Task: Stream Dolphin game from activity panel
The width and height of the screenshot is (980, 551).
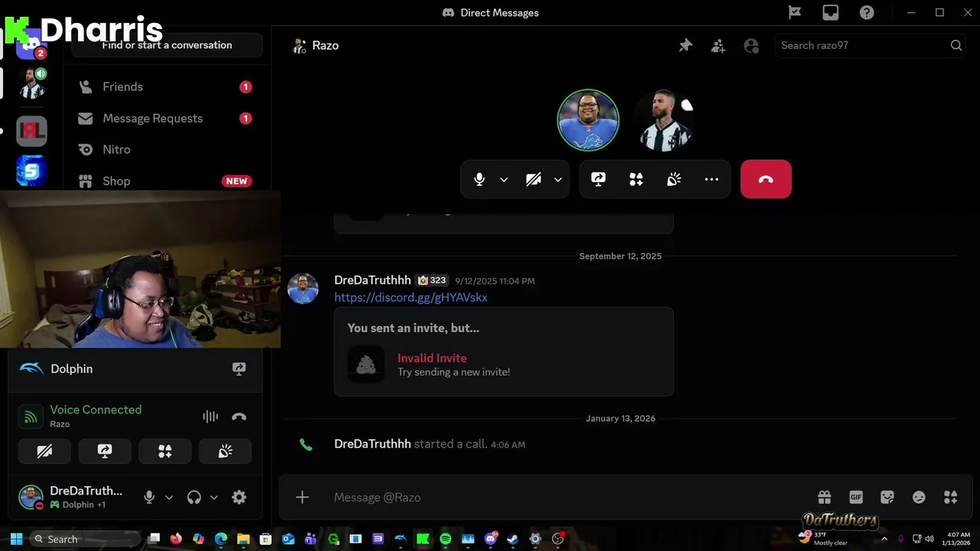Action: (239, 369)
